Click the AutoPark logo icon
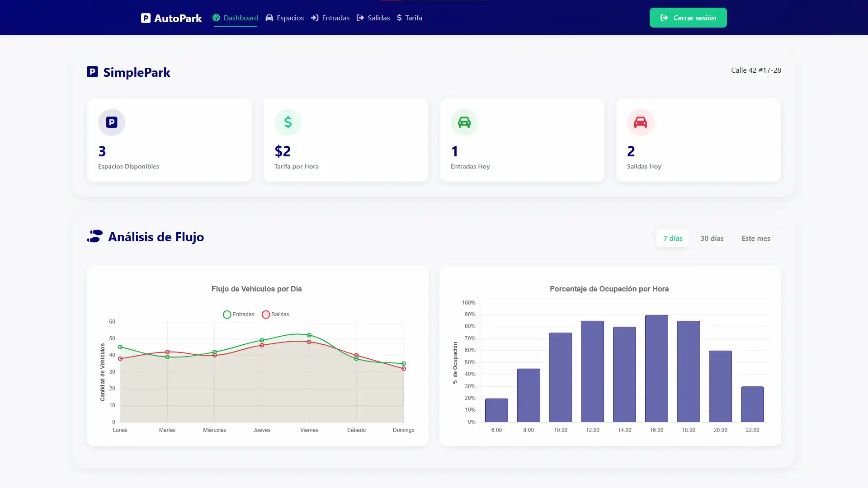This screenshot has height=488, width=868. point(146,18)
